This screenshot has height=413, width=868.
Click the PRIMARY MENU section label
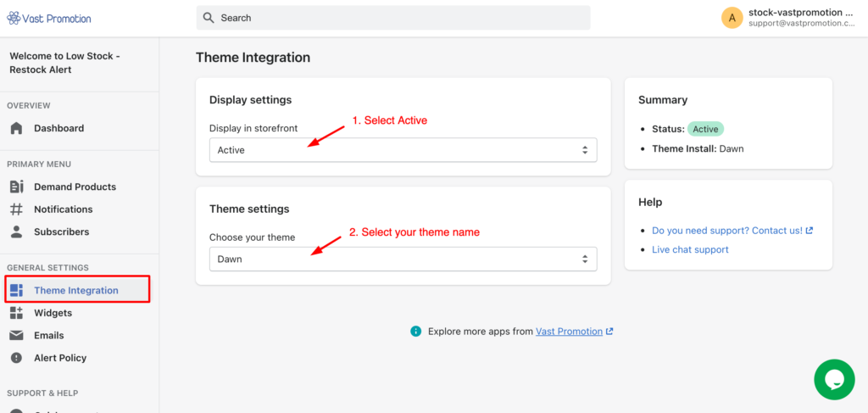click(39, 165)
